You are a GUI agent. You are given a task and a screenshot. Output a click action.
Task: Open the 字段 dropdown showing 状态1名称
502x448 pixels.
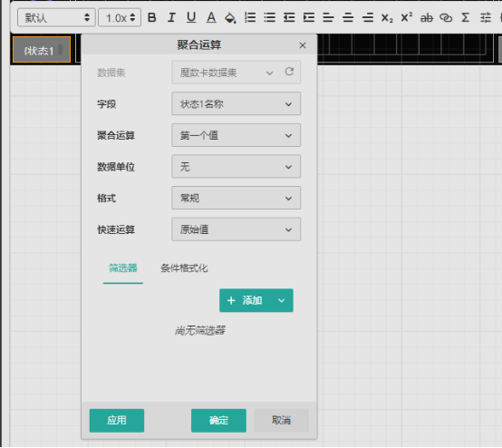(x=236, y=103)
